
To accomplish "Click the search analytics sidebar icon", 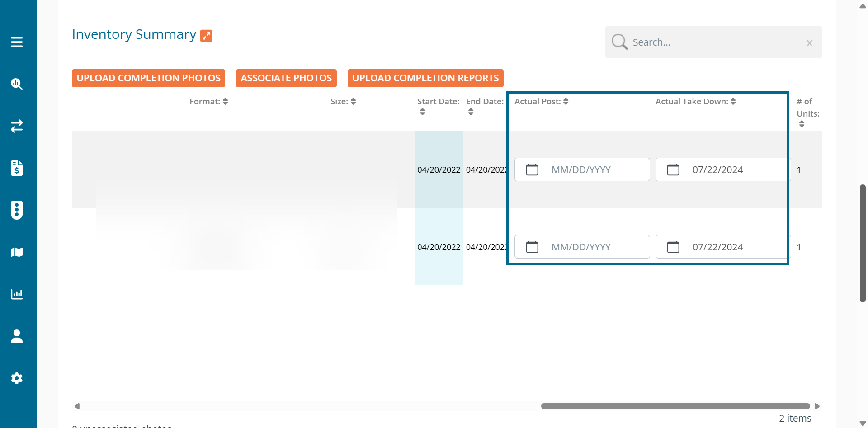I will [17, 84].
